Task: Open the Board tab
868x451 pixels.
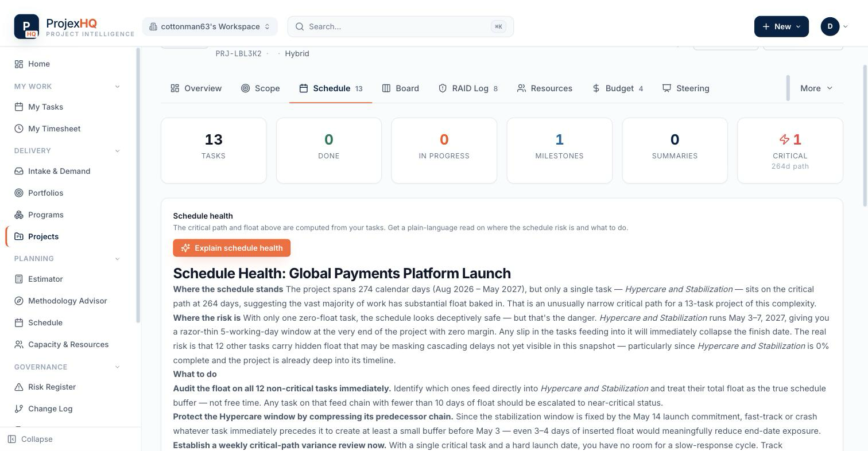Action: [401, 88]
